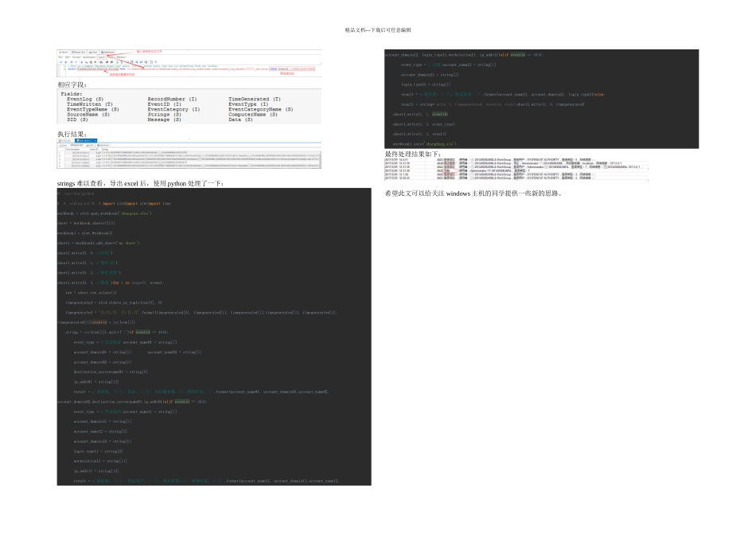Screen dimensions: 756x535
Task: Select the Message (S) field
Action: pyautogui.click(x=165, y=119)
